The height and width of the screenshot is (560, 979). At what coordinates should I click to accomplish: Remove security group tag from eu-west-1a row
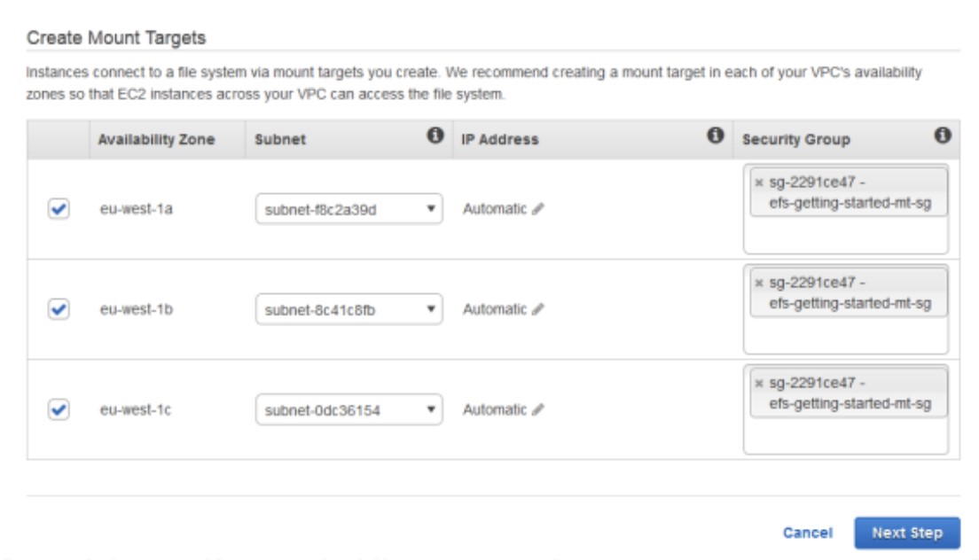759,183
